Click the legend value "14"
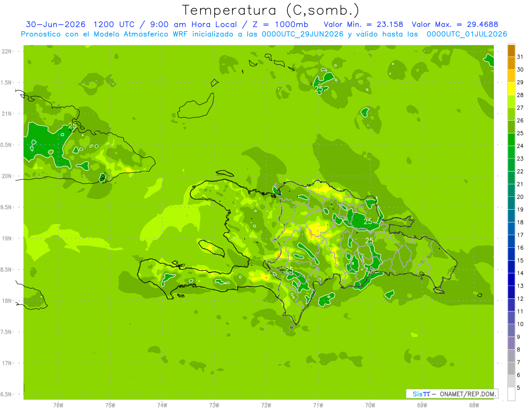Screen dimensions: 532x411 [520, 273]
